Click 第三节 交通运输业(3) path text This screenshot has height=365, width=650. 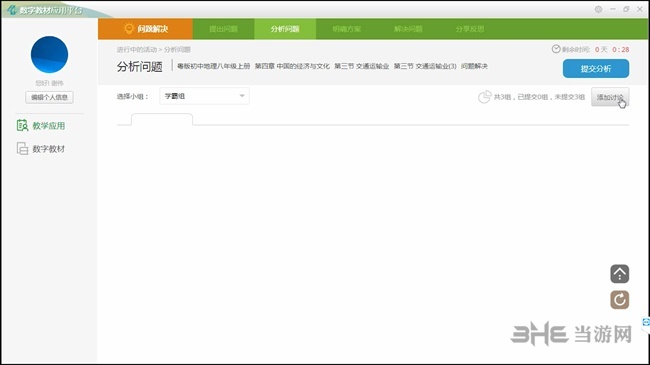425,66
